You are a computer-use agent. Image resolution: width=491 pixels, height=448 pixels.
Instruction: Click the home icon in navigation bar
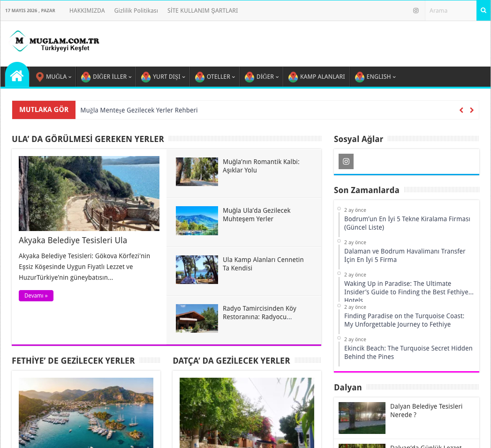pyautogui.click(x=17, y=76)
